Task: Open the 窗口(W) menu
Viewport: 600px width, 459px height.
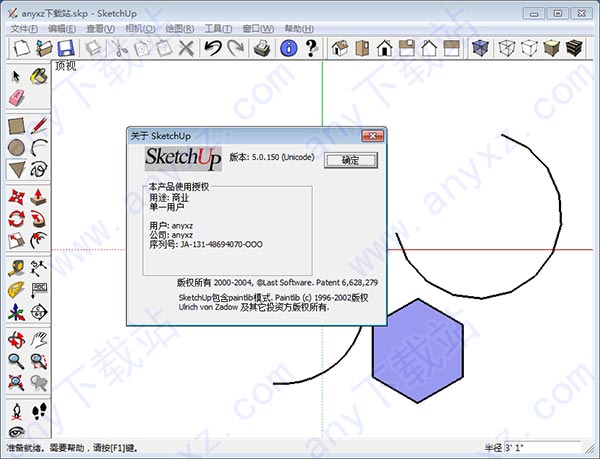Action: point(258,29)
